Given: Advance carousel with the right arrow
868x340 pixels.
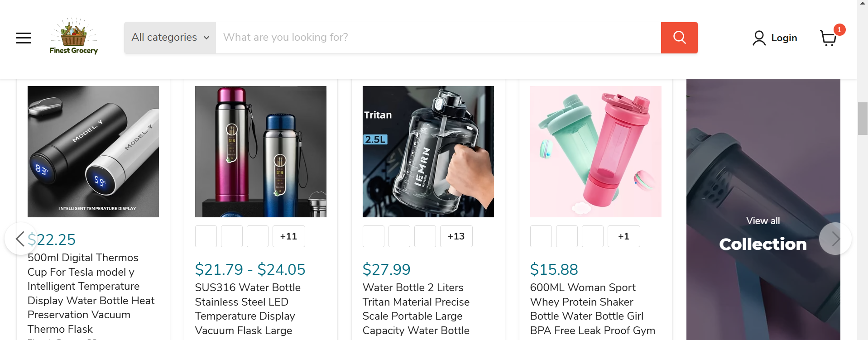Looking at the screenshot, I should pyautogui.click(x=835, y=239).
